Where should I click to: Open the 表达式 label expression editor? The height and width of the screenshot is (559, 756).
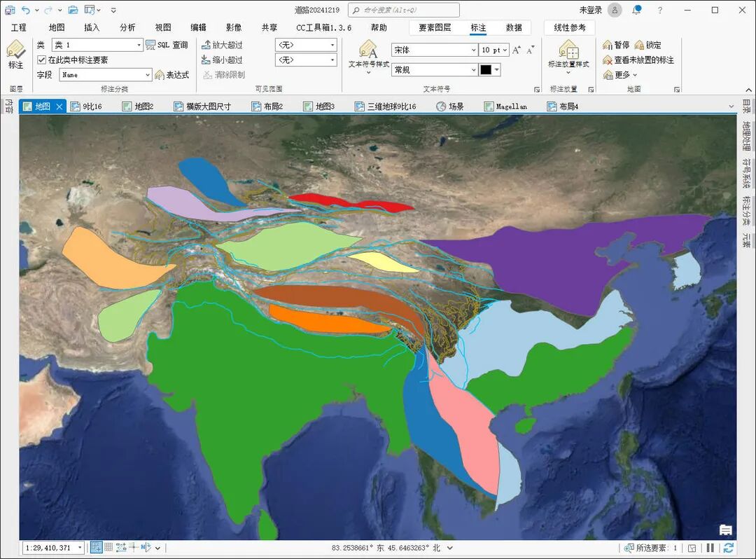click(171, 75)
